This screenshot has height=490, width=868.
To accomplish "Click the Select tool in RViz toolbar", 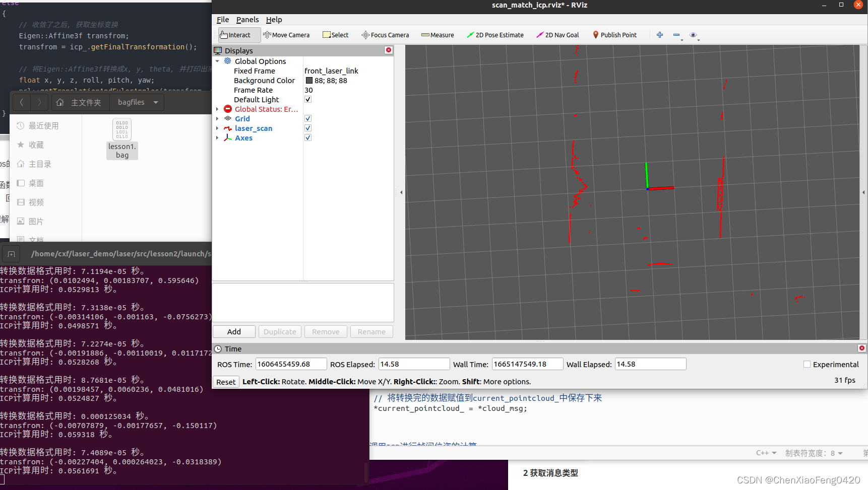I will pos(335,35).
